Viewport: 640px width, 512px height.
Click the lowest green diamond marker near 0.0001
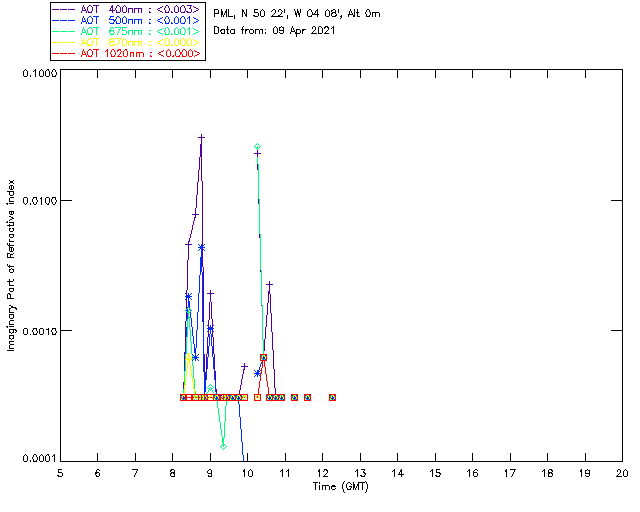(x=223, y=447)
